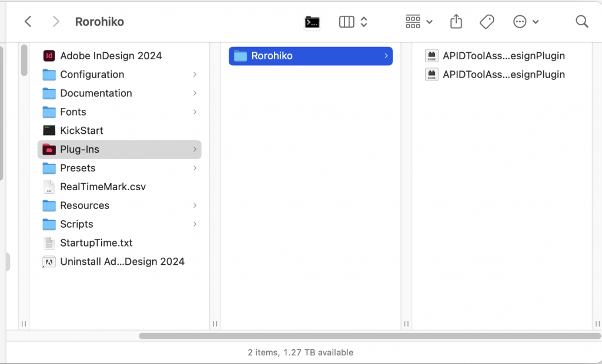Select the Uninstall Adobe InDesign 2024 icon
Image resolution: width=602 pixels, height=364 pixels.
pos(50,261)
